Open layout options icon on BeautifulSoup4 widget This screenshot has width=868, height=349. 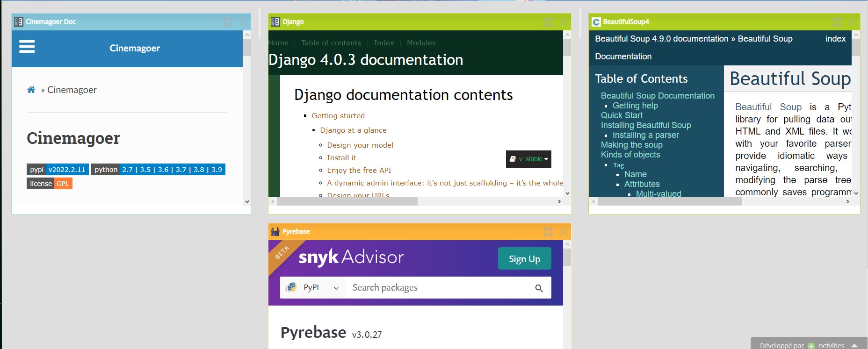click(838, 22)
